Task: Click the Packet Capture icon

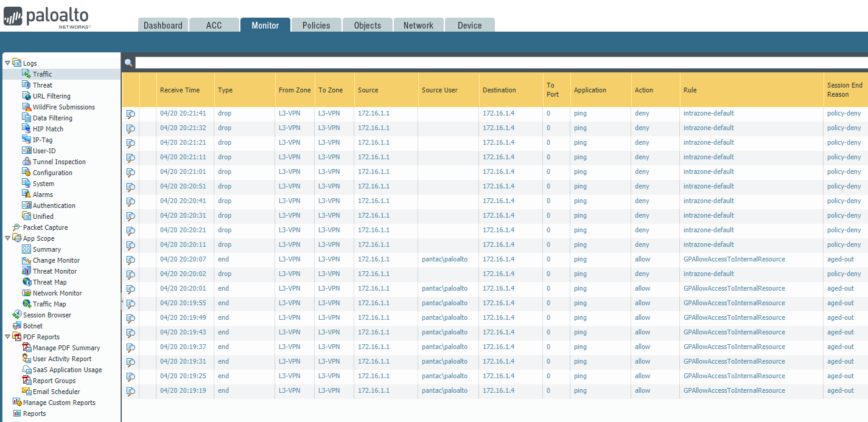Action: [x=17, y=227]
